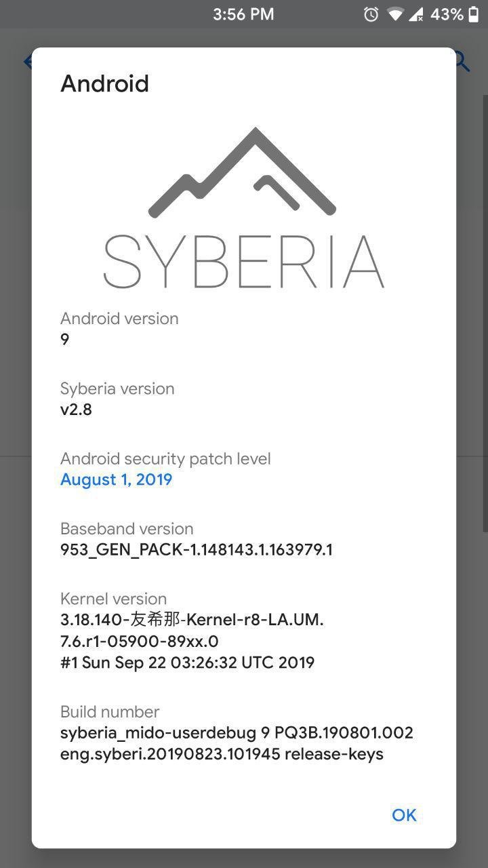Tap the 3:56 PM clock

click(243, 14)
